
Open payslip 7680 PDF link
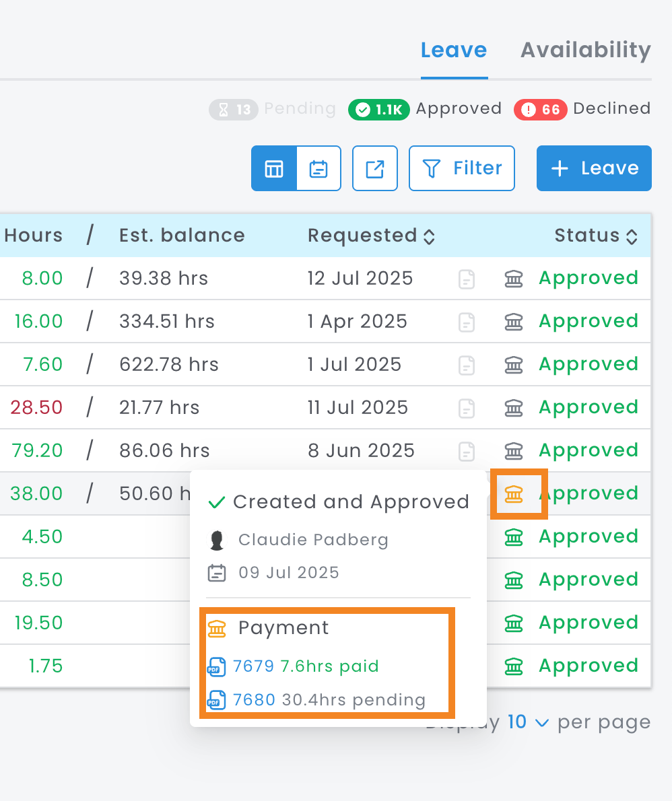click(253, 700)
